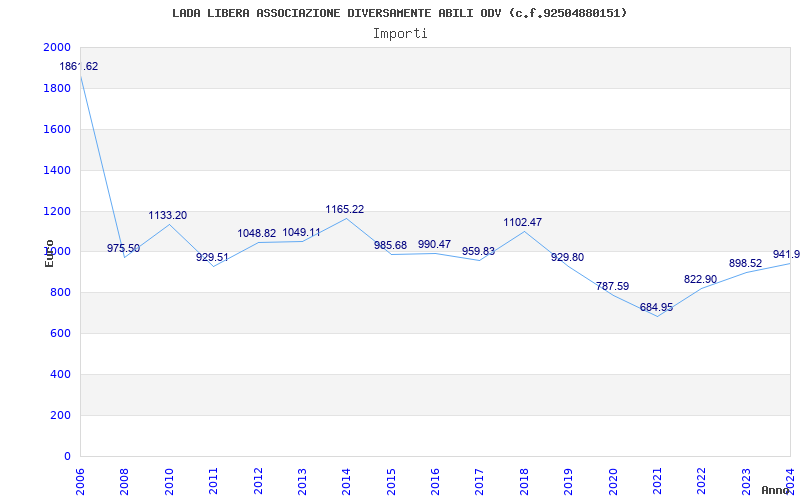Click the x-axis year 2021

tap(657, 482)
